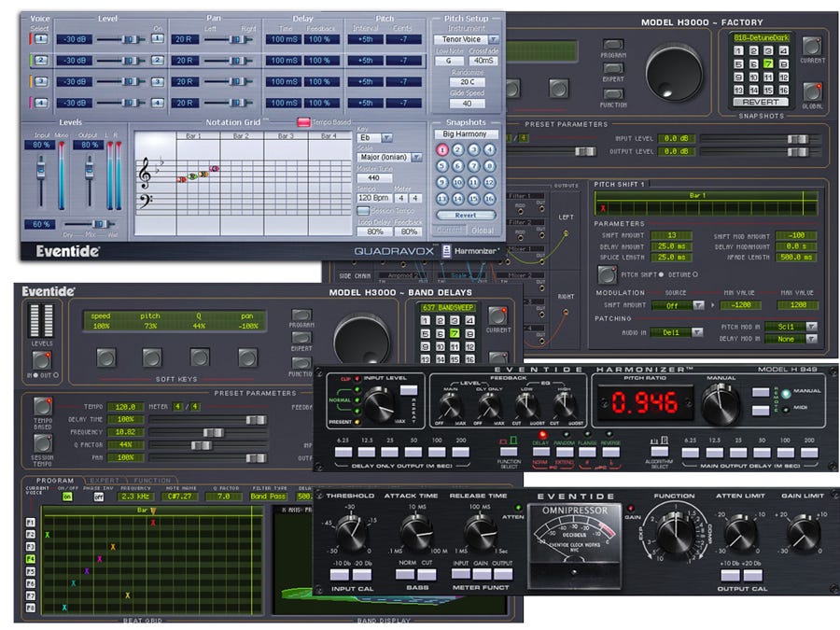Toggle SESSION TEMPO button in Band Delays
Image resolution: width=840 pixels, height=630 pixels.
[42, 443]
